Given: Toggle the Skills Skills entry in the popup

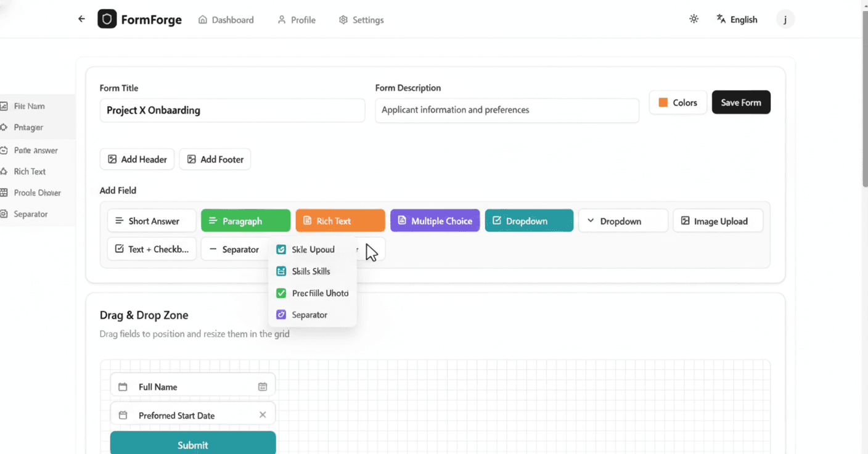Looking at the screenshot, I should click(x=281, y=271).
